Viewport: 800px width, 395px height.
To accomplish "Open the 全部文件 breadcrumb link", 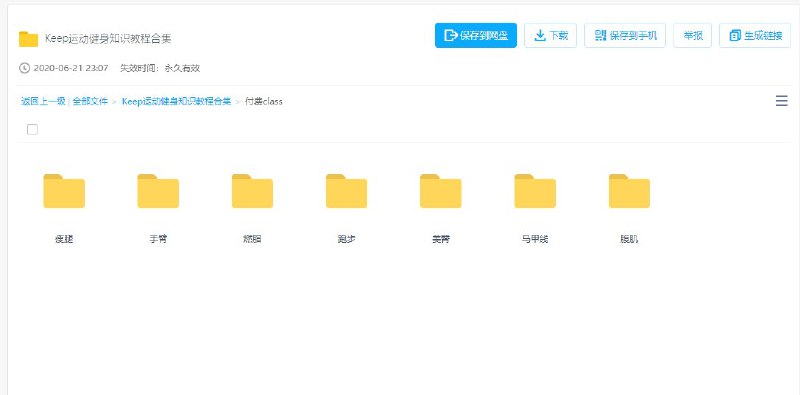I will (90, 101).
